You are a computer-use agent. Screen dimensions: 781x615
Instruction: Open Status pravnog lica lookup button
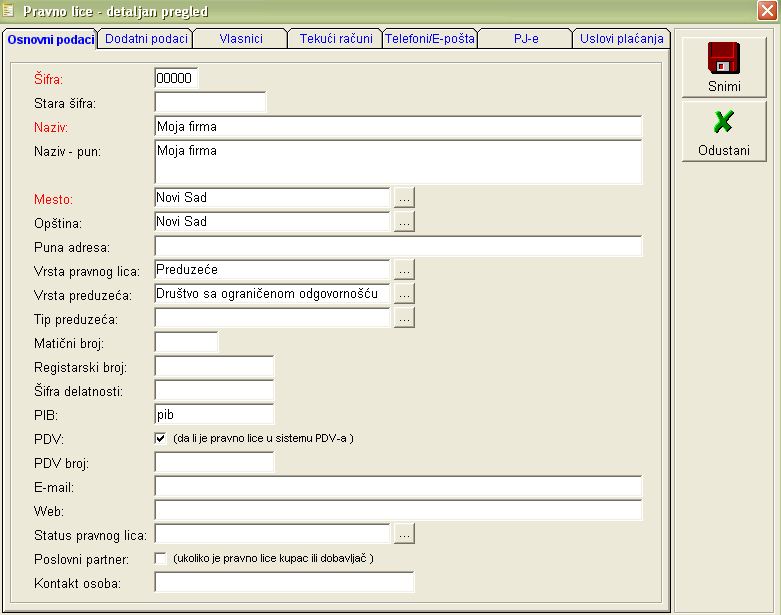tap(404, 535)
